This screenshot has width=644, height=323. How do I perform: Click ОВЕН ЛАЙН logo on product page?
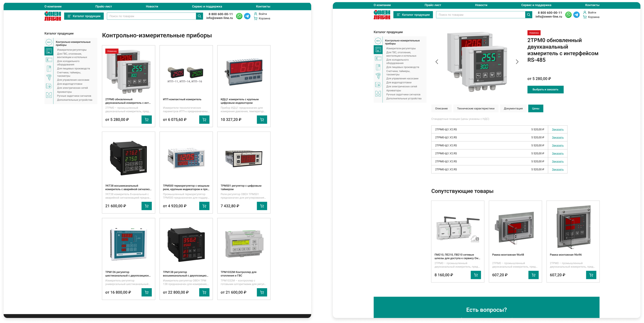(382, 15)
